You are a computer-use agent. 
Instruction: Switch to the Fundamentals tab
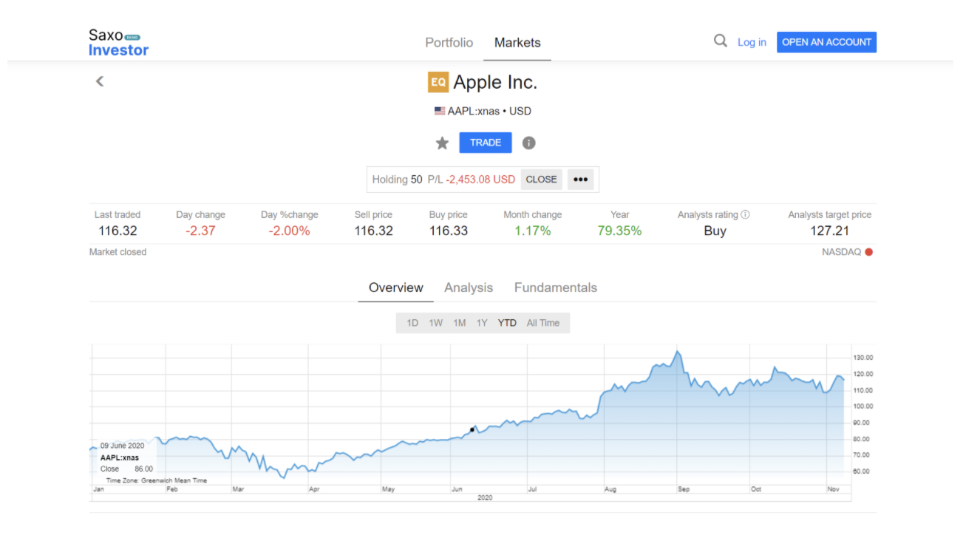point(556,287)
